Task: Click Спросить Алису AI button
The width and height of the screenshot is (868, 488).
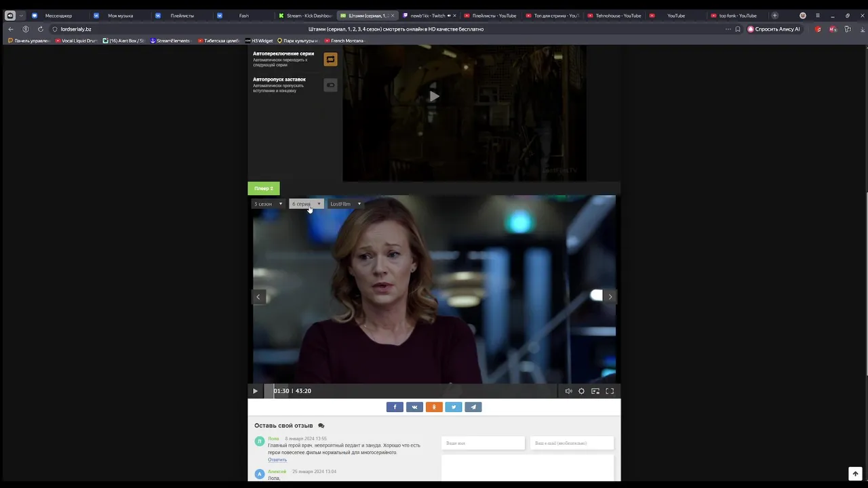Action: [x=774, y=29]
